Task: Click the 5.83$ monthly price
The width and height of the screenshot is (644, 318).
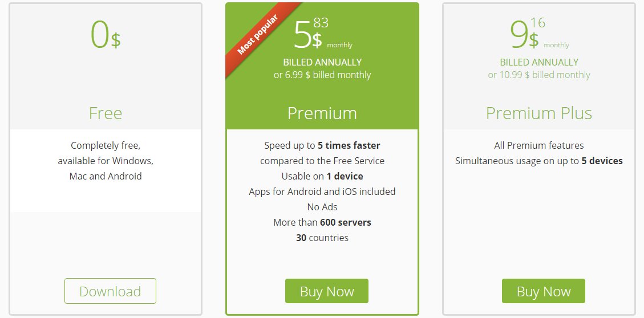Action: 323,33
